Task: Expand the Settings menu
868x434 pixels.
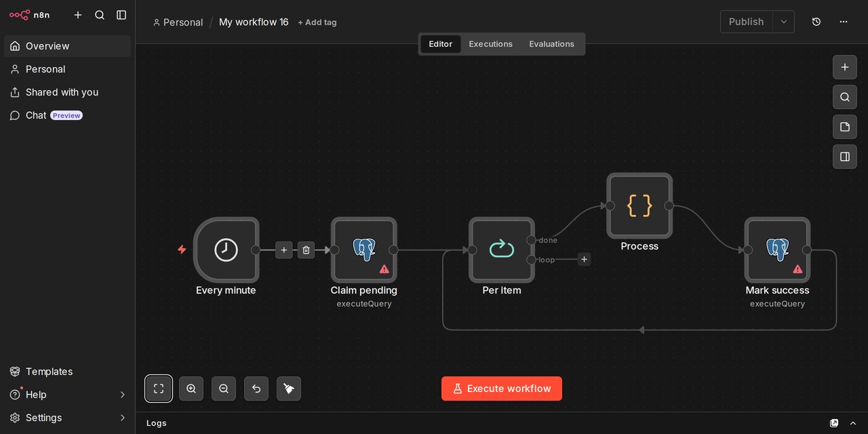Action: (x=67, y=418)
